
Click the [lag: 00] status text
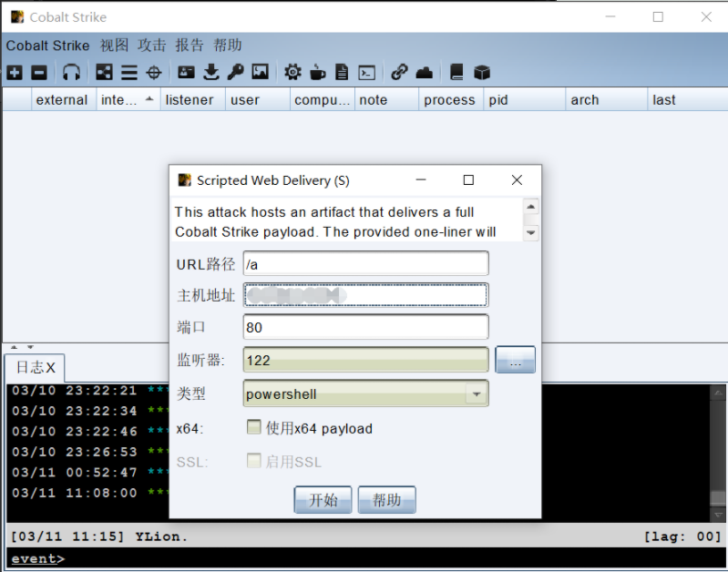[x=682, y=536]
